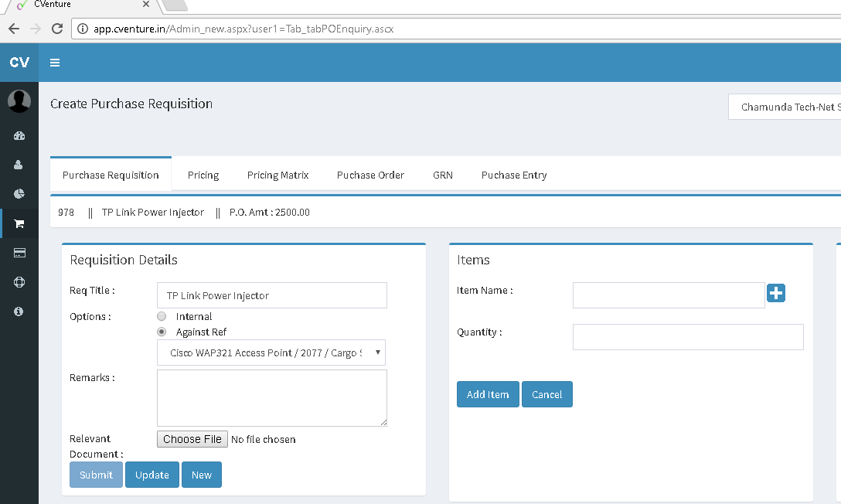Open the credit card icon in sidebar

(x=19, y=253)
